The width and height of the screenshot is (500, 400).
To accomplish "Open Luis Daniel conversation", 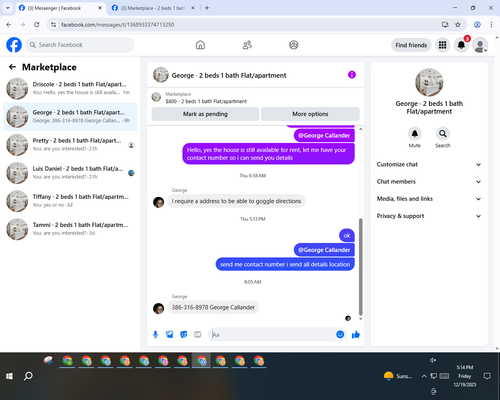I will point(70,173).
